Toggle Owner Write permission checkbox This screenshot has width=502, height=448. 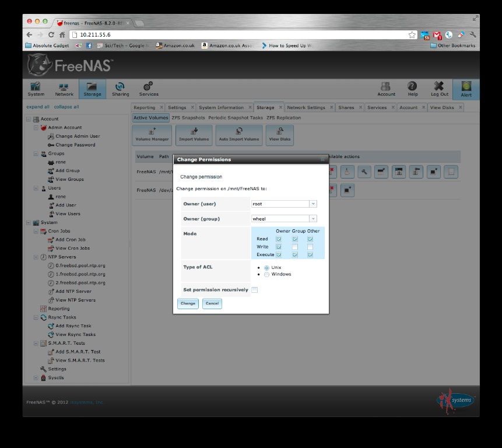pyautogui.click(x=279, y=247)
